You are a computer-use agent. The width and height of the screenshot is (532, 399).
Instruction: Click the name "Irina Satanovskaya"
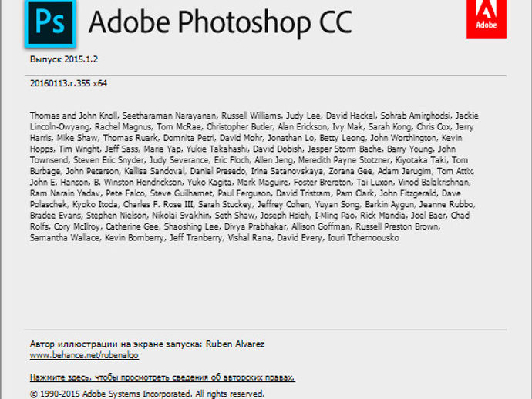(x=287, y=171)
